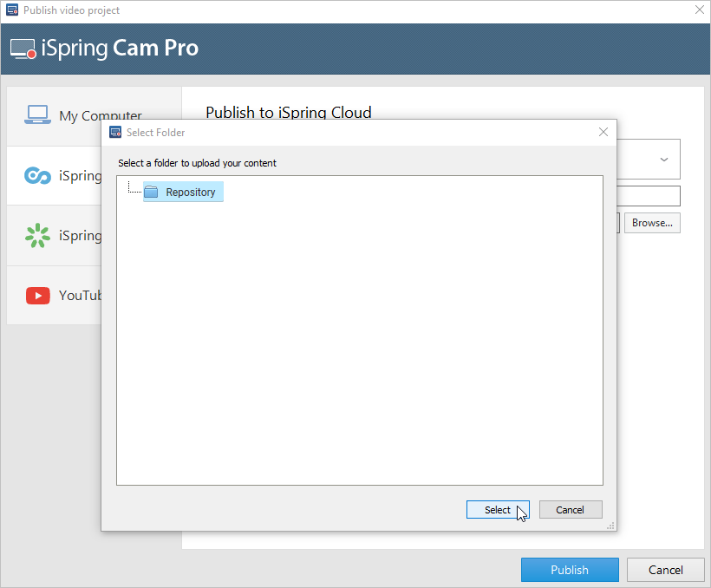This screenshot has width=711, height=588.
Task: Open the iSpring Learn tab label
Action: [x=80, y=236]
